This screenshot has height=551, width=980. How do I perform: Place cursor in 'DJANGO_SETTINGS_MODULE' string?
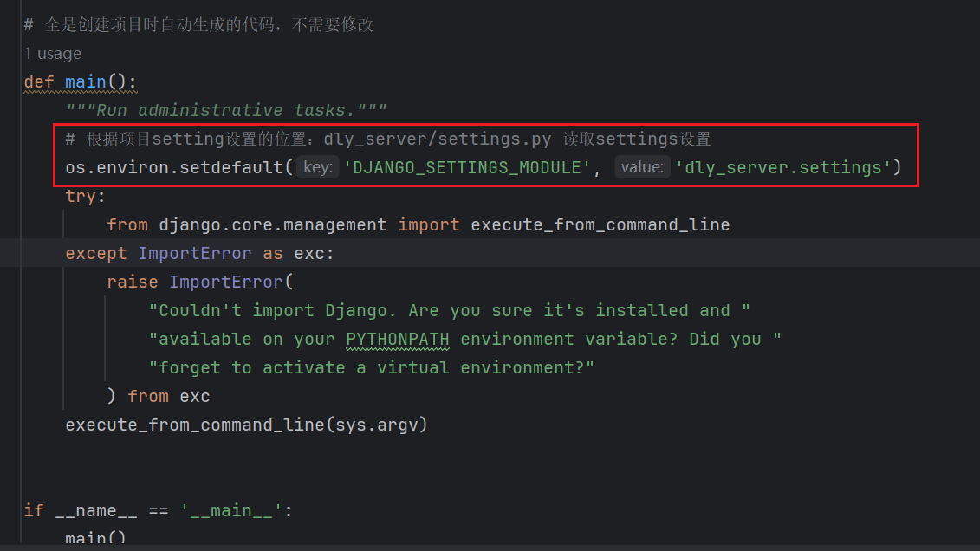point(462,167)
